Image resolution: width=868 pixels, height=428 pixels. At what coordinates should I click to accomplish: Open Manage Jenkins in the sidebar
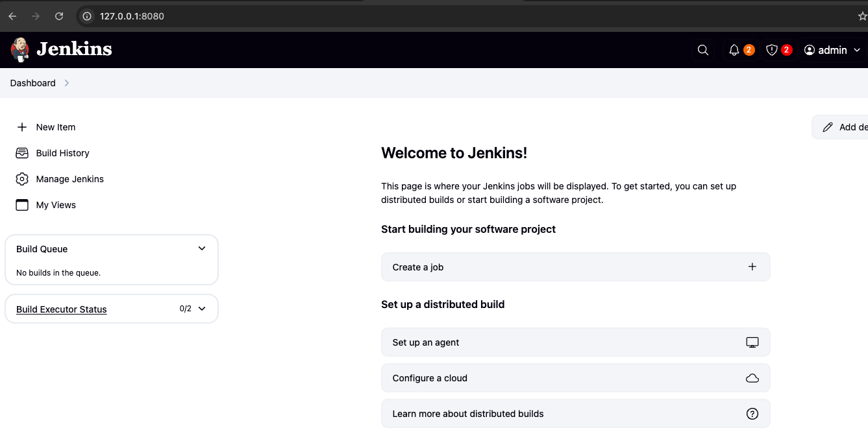(x=69, y=179)
